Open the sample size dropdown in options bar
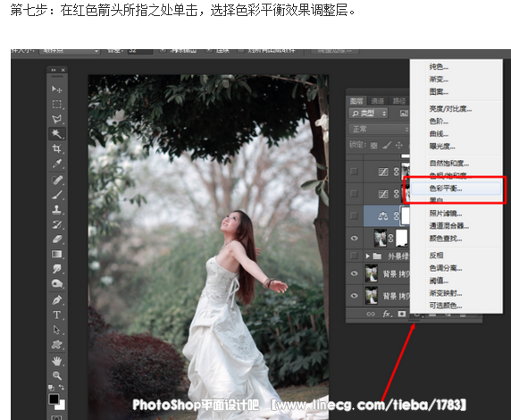Screen dimensions: 511x420 (x=70, y=51)
